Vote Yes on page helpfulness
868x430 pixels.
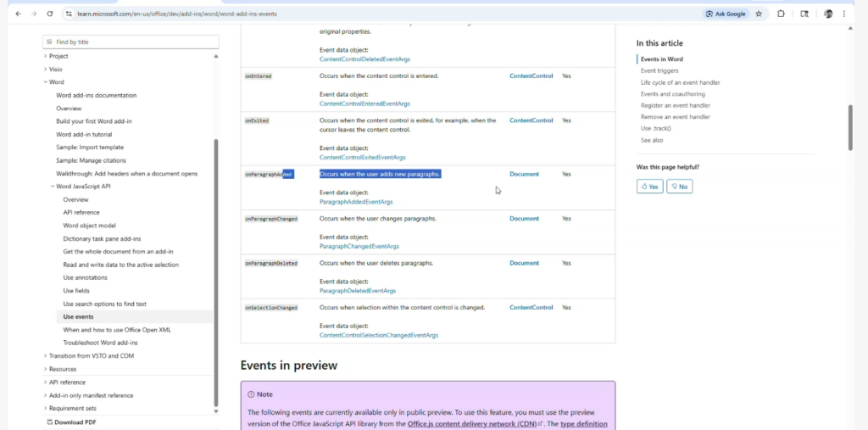coord(649,186)
